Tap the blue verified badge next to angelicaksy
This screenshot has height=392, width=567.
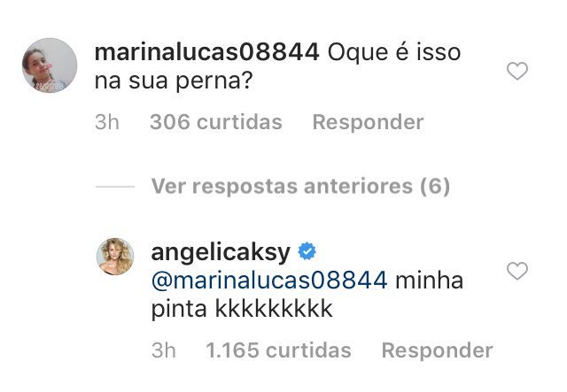(x=307, y=251)
